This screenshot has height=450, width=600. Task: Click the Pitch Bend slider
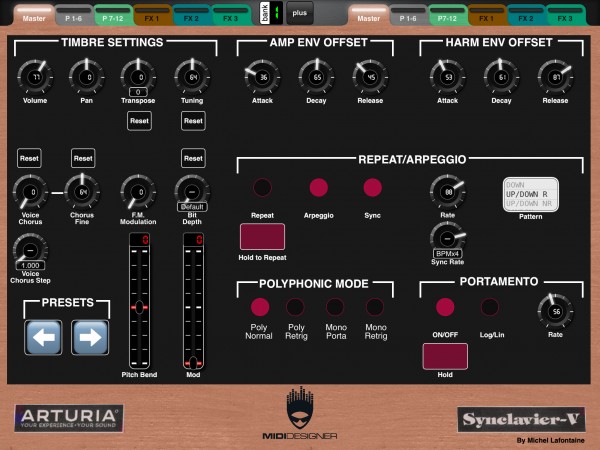tap(139, 300)
